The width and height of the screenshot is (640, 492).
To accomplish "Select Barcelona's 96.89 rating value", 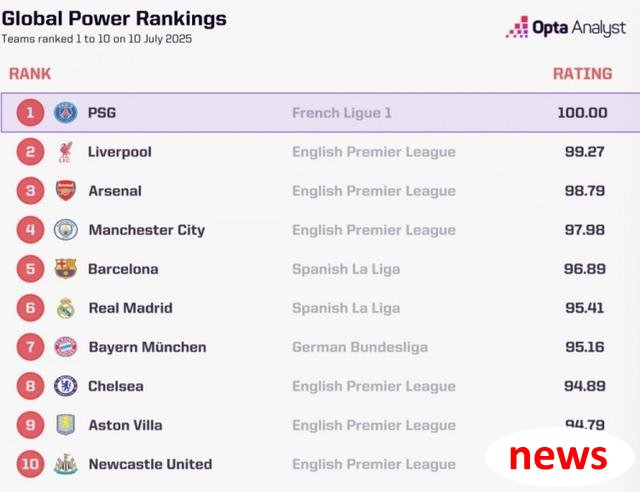I will [584, 269].
